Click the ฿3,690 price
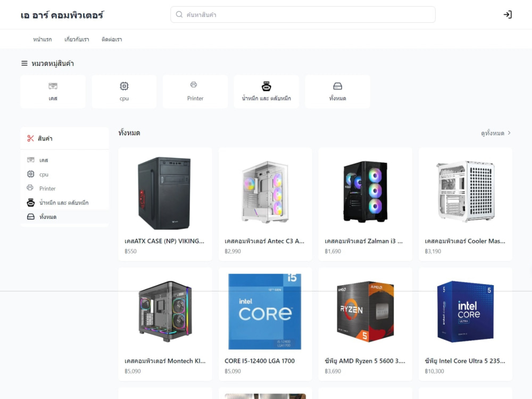 (333, 371)
